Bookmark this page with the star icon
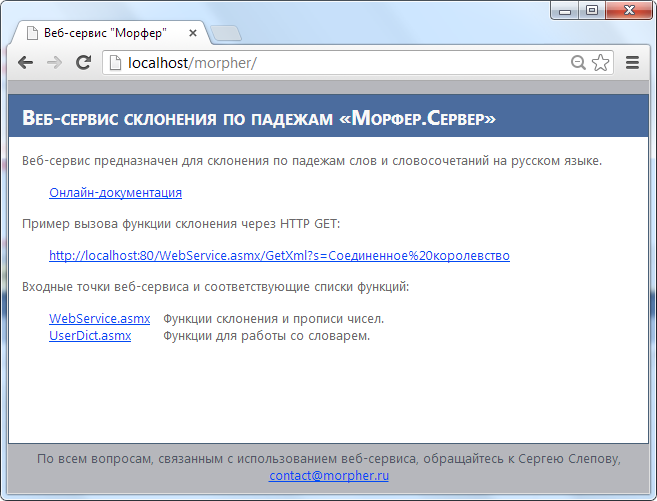 point(600,63)
